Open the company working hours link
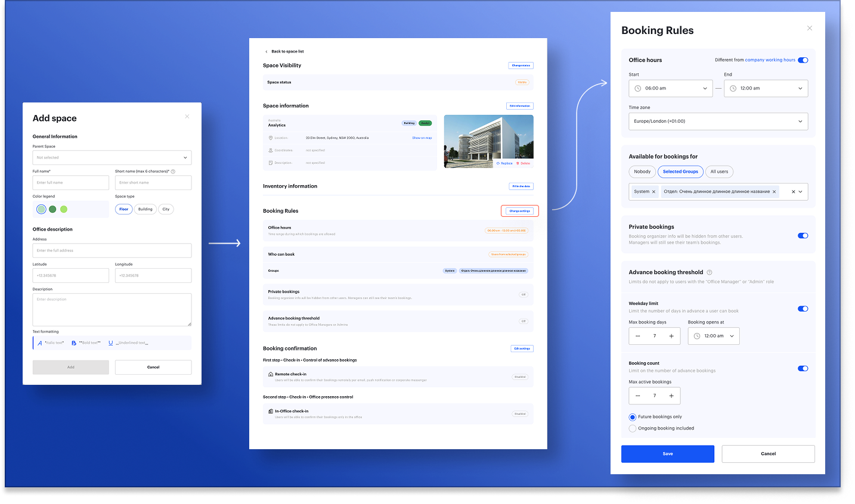 (770, 60)
